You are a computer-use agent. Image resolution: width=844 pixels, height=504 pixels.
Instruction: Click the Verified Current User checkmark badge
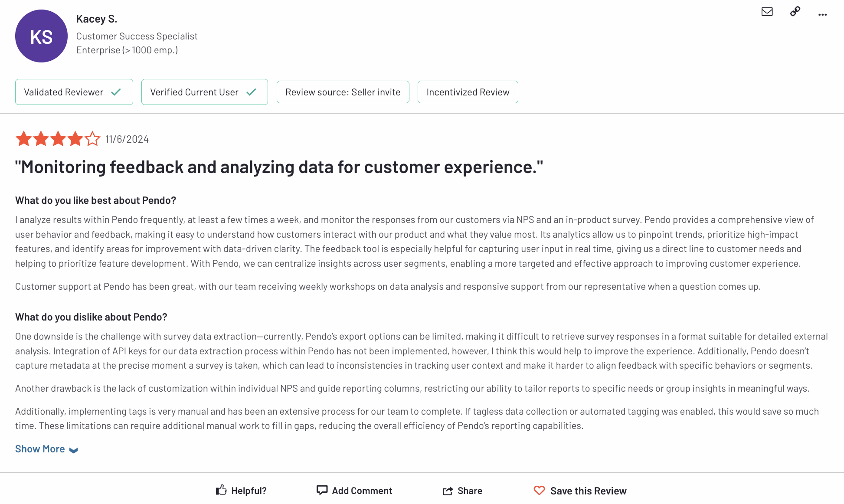click(205, 92)
